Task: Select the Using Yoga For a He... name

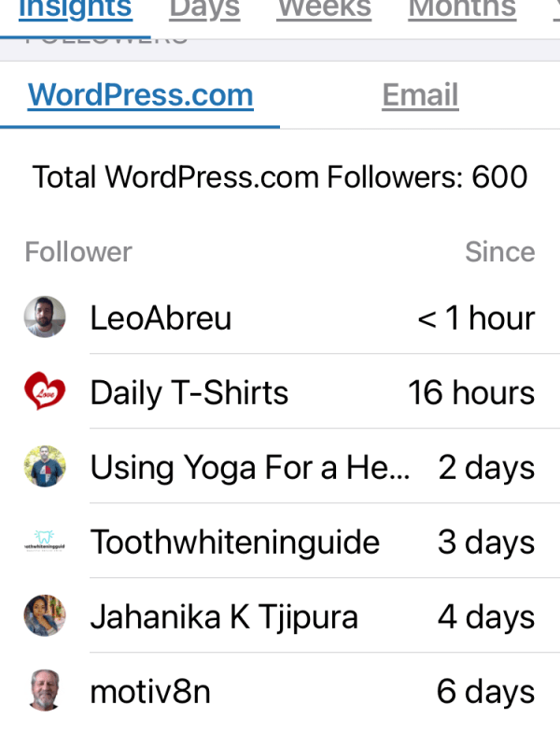Action: [x=249, y=468]
